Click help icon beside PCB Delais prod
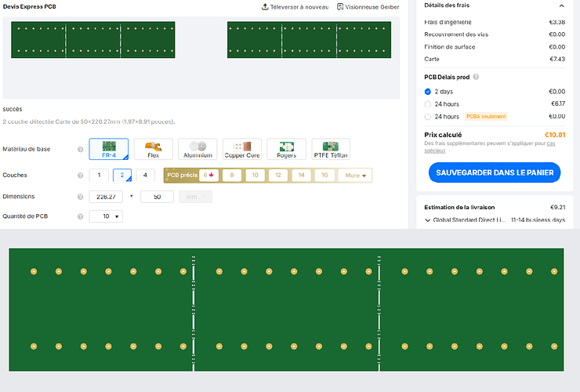The height and width of the screenshot is (392, 580). click(477, 77)
